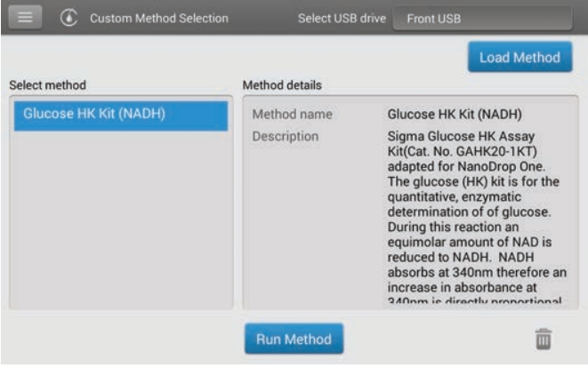Click the Description field label

pyautogui.click(x=285, y=137)
